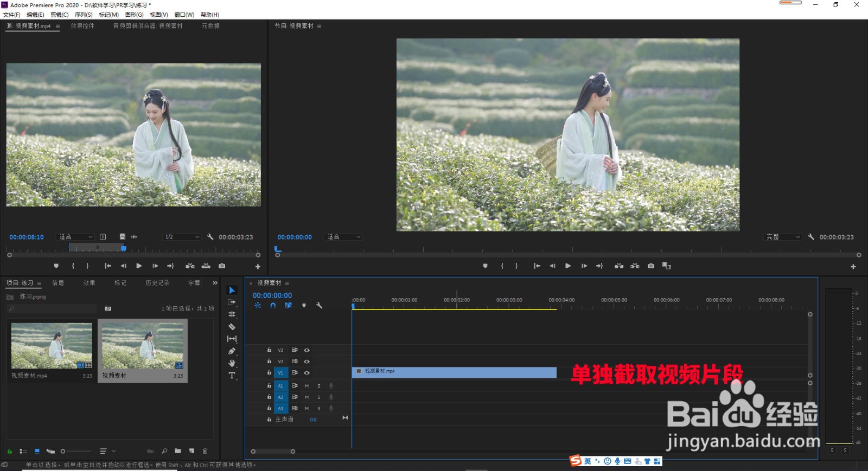The image size is (868, 471).
Task: Click Extract button in program monitor
Action: (635, 266)
